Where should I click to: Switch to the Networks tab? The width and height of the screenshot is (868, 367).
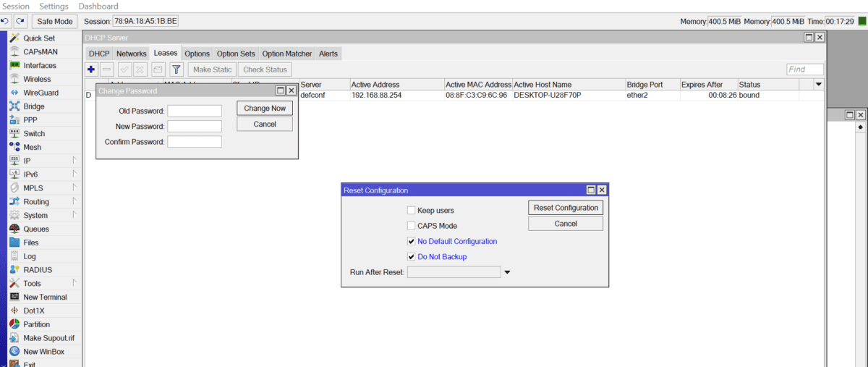coord(131,54)
